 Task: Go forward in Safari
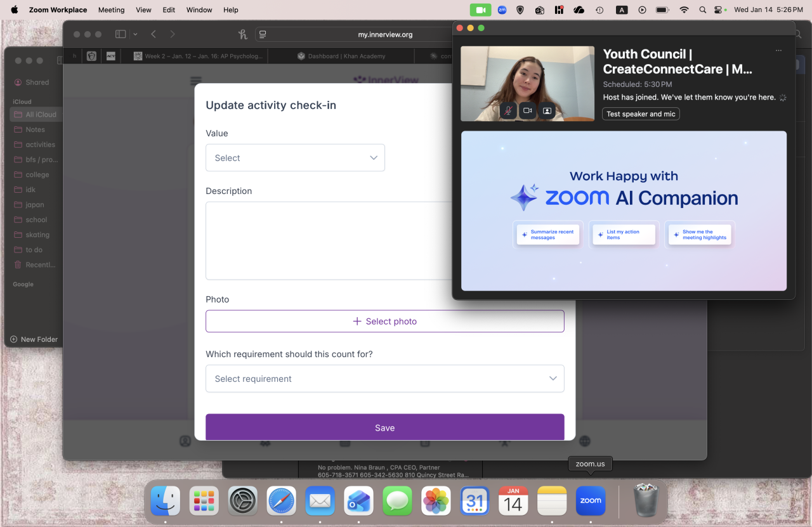pyautogui.click(x=173, y=34)
